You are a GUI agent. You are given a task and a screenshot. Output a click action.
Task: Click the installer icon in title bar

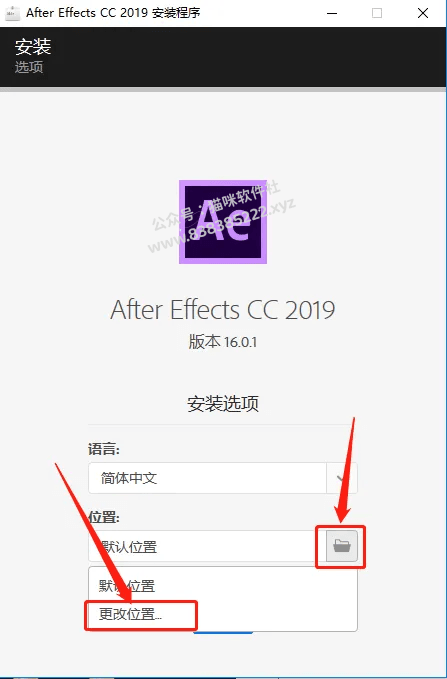pyautogui.click(x=12, y=13)
